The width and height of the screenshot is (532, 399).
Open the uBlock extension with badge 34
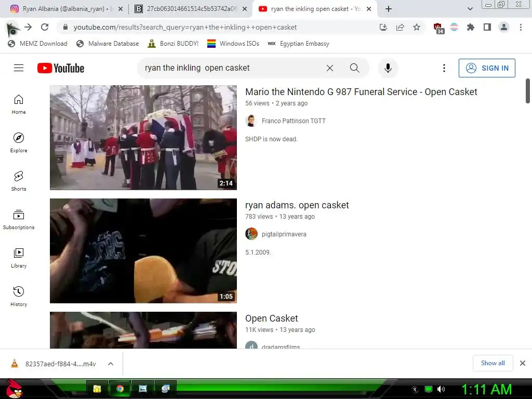coord(438,28)
